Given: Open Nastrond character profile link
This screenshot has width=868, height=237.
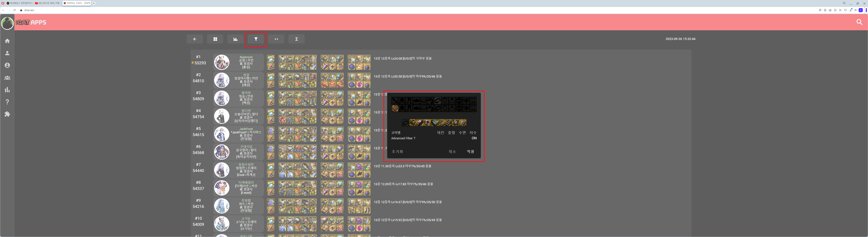Looking at the screenshot, I should click(246, 57).
